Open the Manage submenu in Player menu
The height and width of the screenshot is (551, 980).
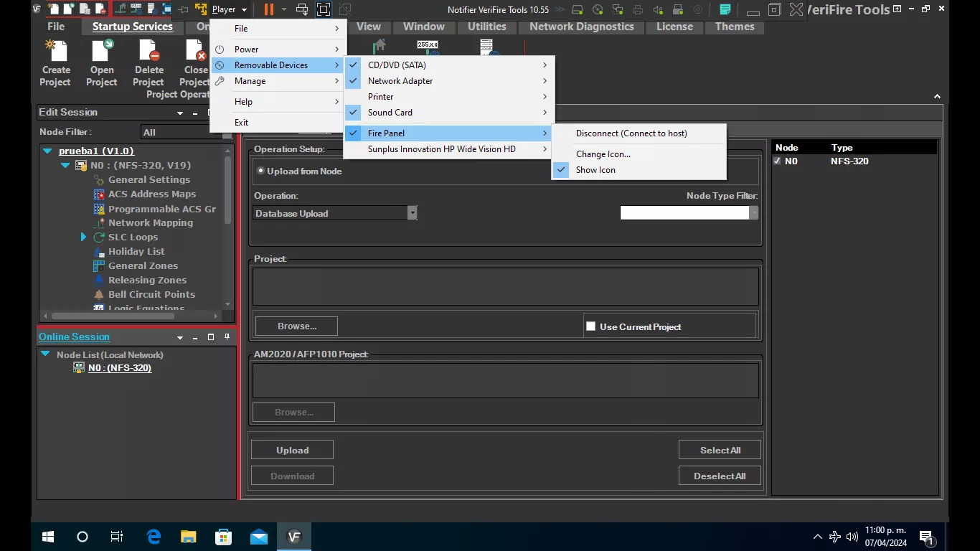point(277,81)
